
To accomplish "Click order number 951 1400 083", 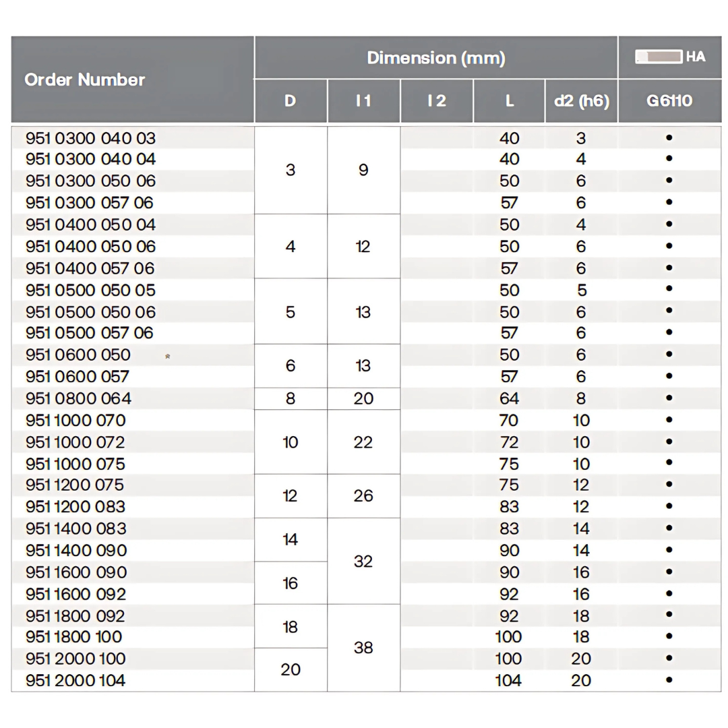I will pos(76,528).
